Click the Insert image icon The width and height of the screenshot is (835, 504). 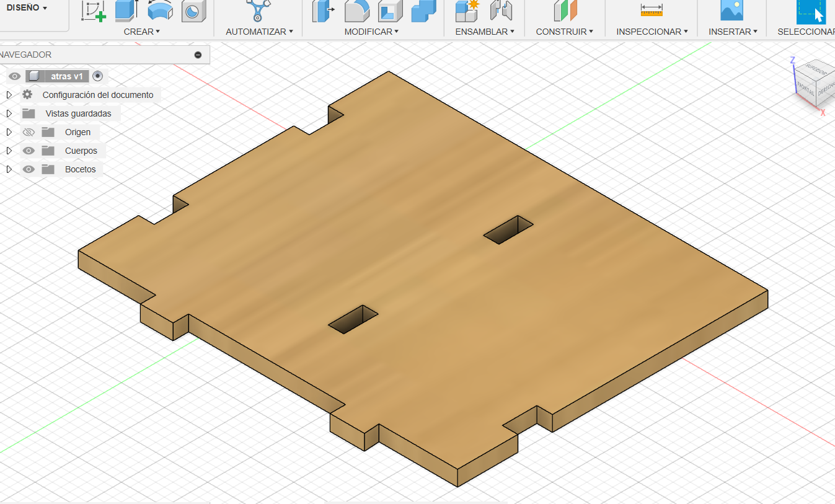point(731,11)
